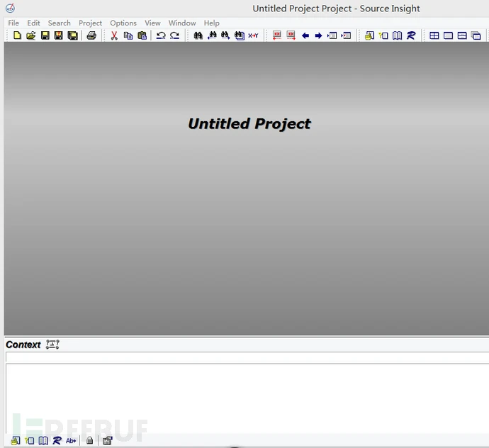Tile windows with the four-pane grid icon
The image size is (489, 448).
[434, 35]
